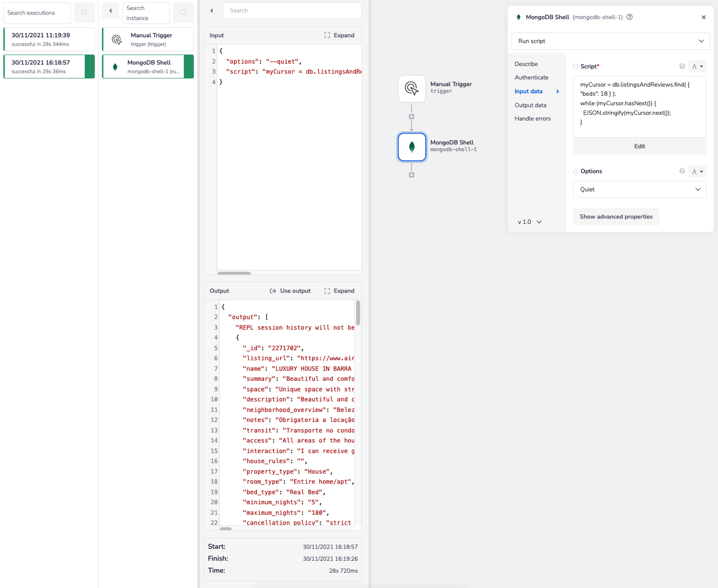The height and width of the screenshot is (588, 718).
Task: Open help via question mark next to MongoDB Shell title
Action: point(629,17)
